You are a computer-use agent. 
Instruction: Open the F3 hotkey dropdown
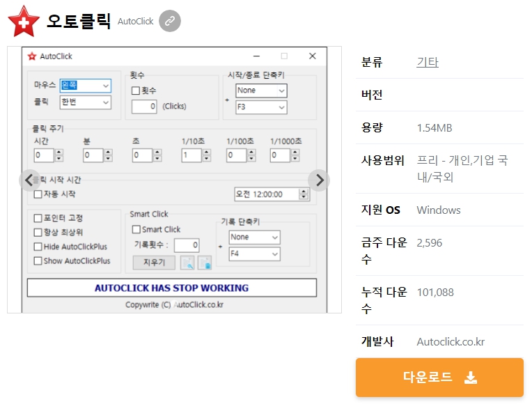tap(261, 107)
